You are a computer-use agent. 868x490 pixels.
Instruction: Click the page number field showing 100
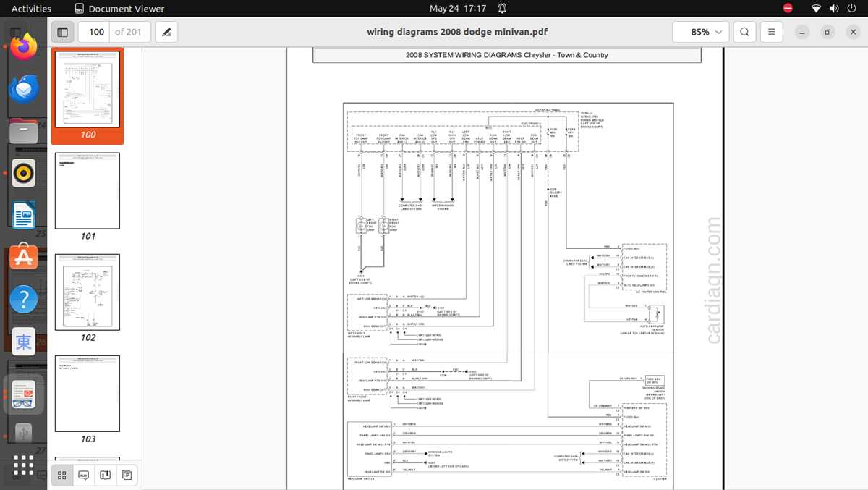pos(95,32)
